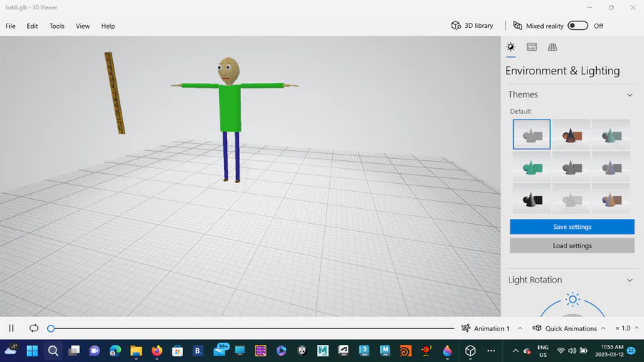Expand the Animation 1 selector chevron
The width and height of the screenshot is (644, 362).
point(520,328)
